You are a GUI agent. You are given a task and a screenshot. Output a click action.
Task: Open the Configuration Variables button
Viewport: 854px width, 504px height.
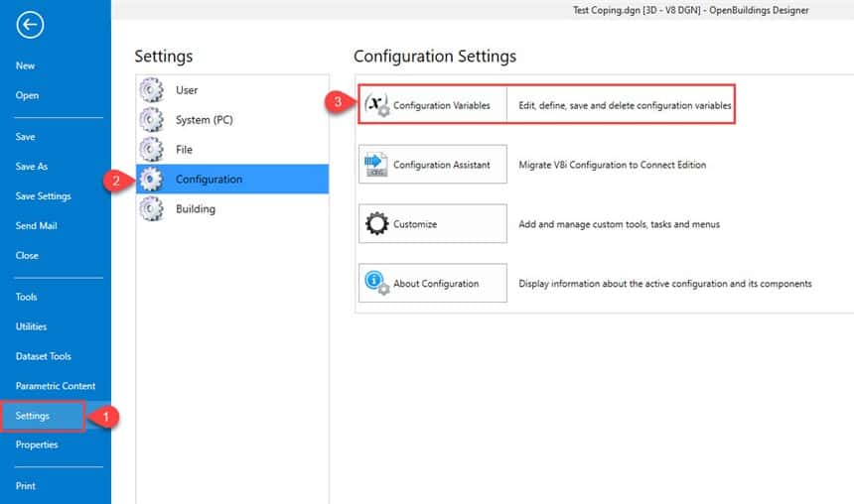[x=433, y=104]
